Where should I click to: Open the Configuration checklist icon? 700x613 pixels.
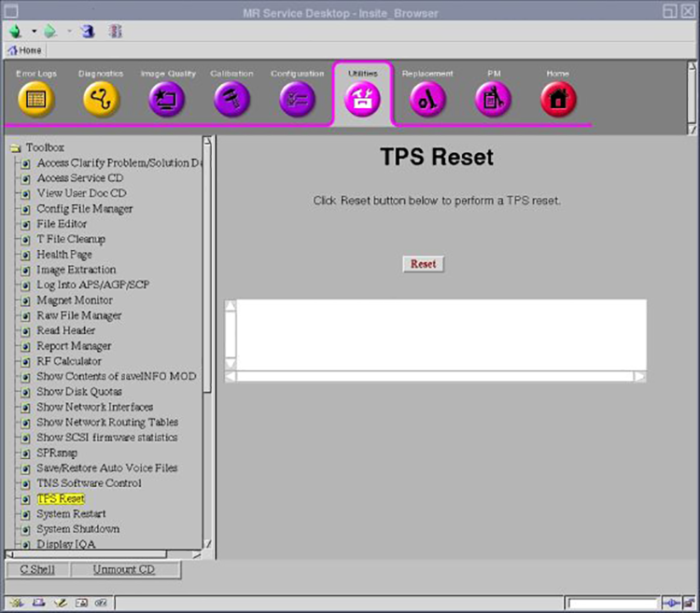tap(297, 100)
